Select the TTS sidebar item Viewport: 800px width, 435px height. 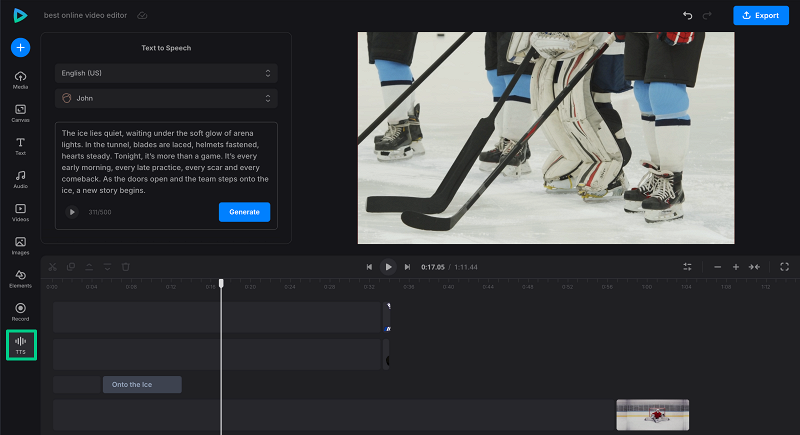(x=21, y=345)
